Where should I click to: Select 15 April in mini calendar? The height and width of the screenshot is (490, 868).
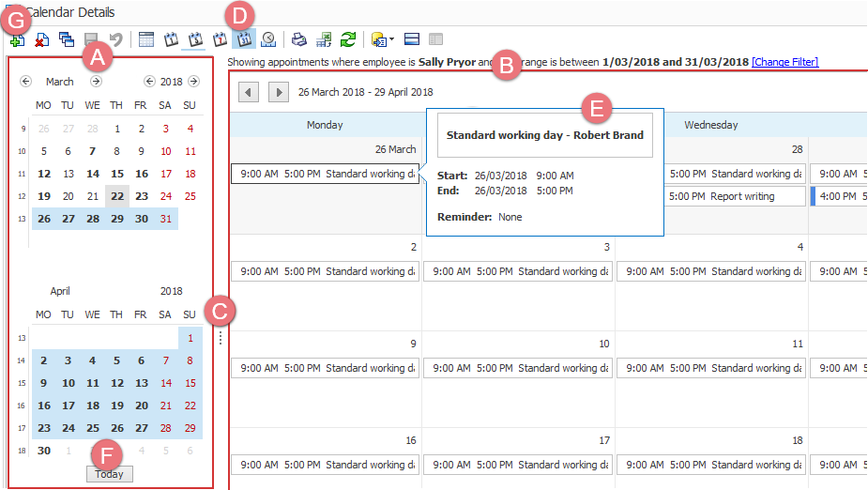tap(190, 383)
